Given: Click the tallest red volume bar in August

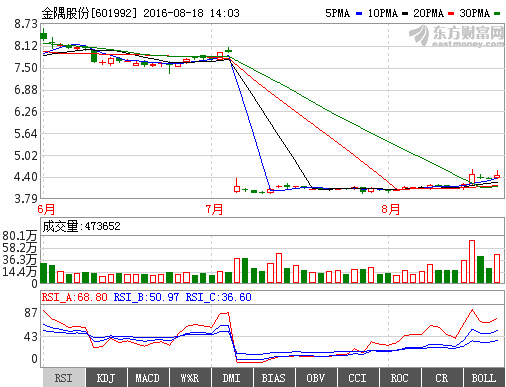Looking at the screenshot, I should tap(472, 262).
